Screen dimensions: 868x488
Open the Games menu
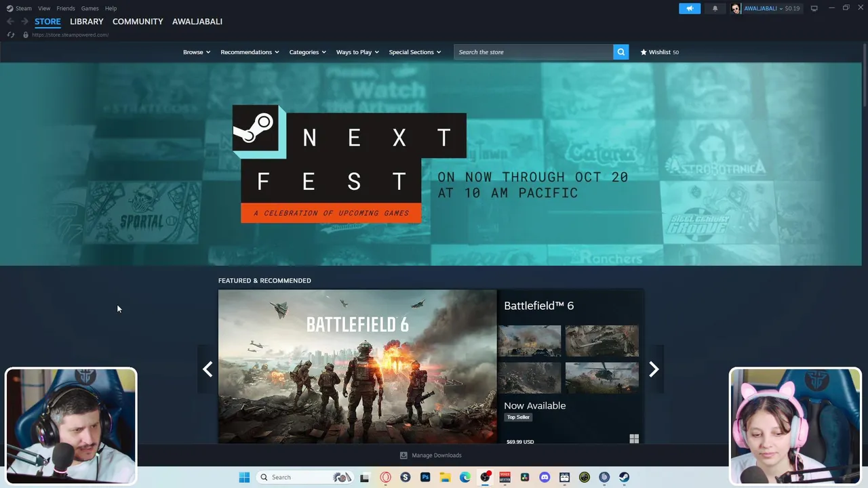click(90, 8)
